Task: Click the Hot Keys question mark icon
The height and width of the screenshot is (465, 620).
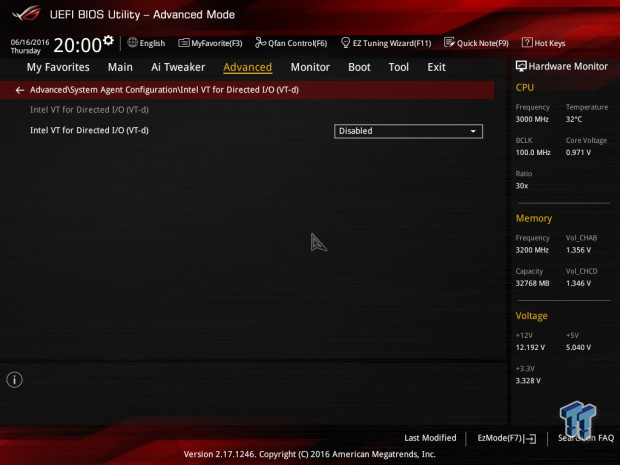Action: 527,42
